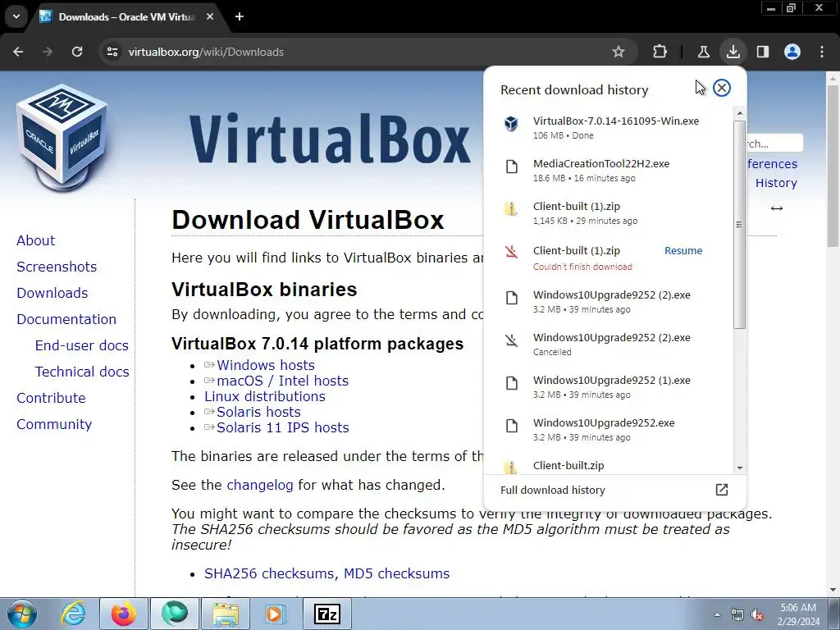
Task: Open the History page link
Action: (x=776, y=183)
